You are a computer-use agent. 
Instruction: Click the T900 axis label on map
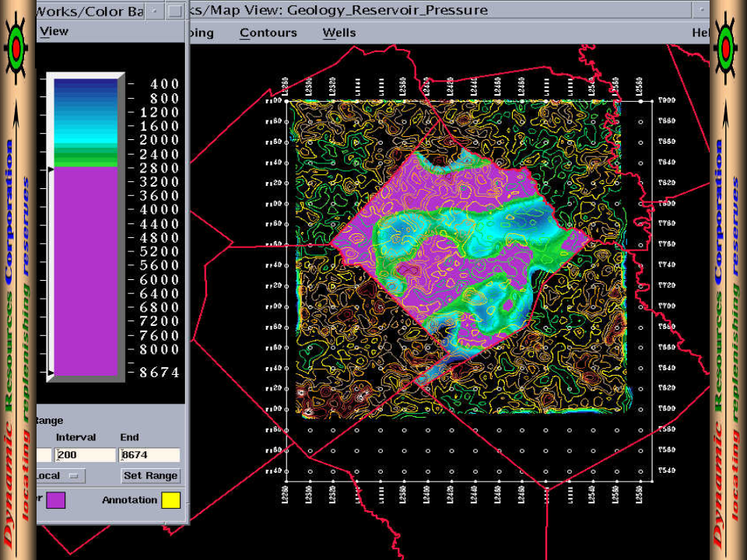pos(667,100)
